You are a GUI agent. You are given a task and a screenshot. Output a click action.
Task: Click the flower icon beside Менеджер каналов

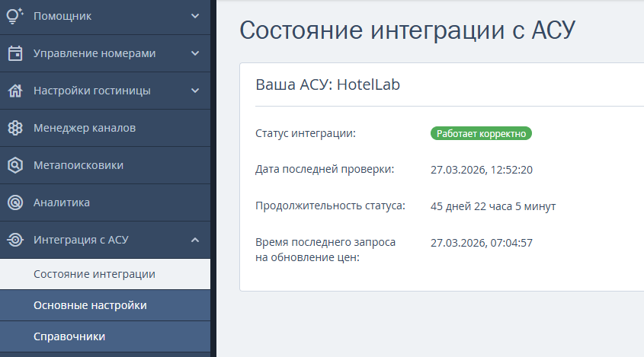pos(15,128)
